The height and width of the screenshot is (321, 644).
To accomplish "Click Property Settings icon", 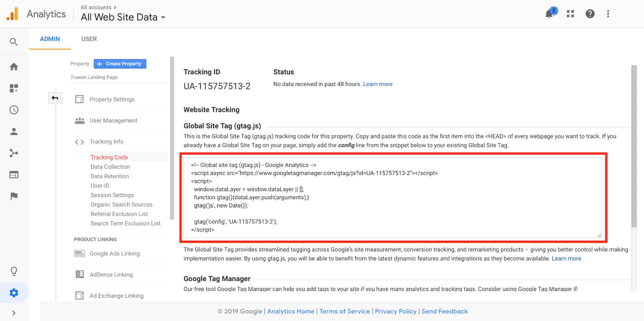I will (79, 99).
